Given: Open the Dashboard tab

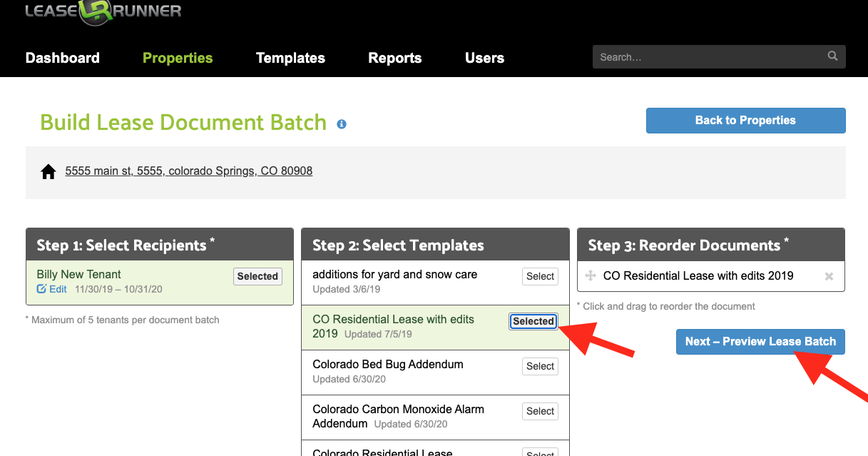Looking at the screenshot, I should coord(63,58).
